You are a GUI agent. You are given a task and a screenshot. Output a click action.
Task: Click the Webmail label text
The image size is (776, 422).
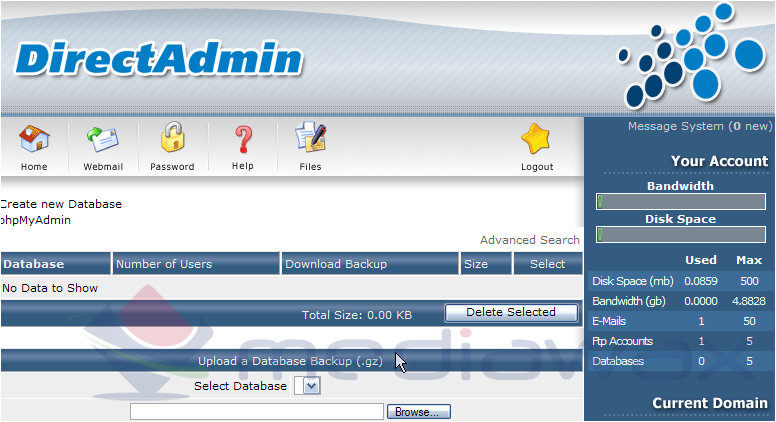[x=103, y=167]
